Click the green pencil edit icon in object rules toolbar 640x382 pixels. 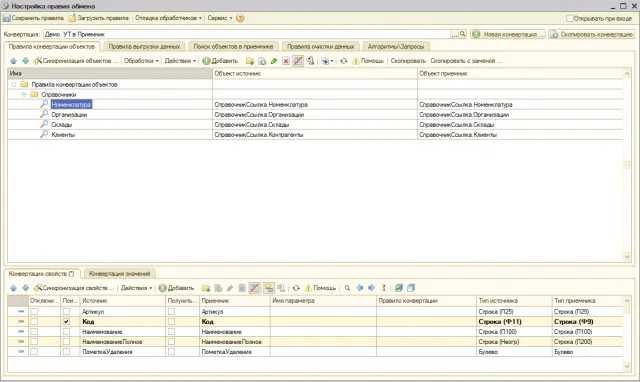(x=273, y=61)
